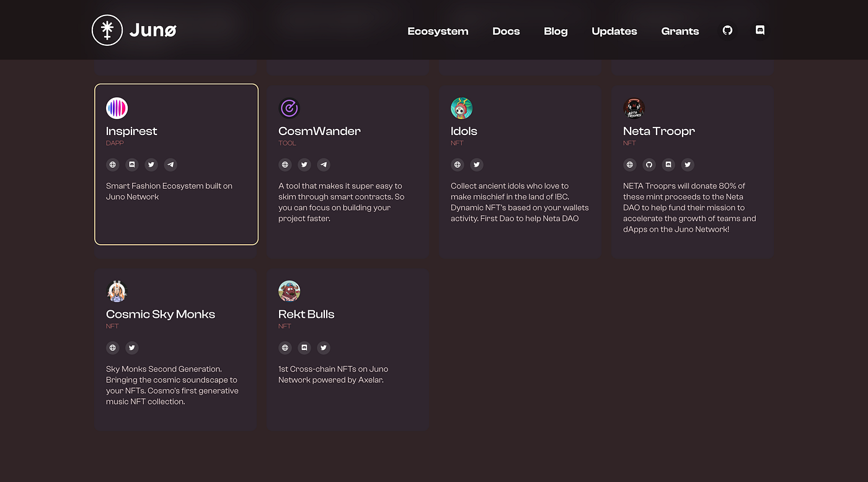Open Idols Twitter icon

(x=476, y=165)
